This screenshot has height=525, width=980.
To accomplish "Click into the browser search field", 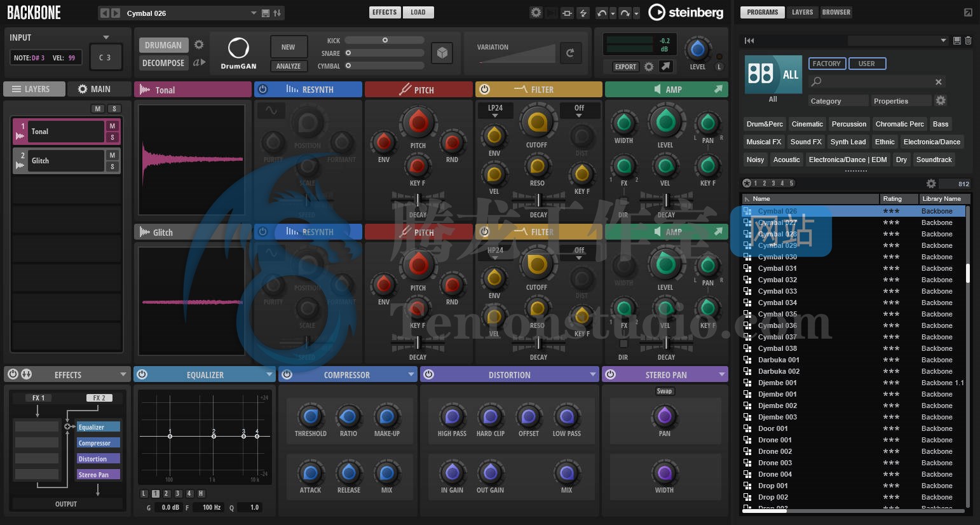I will coord(877,81).
